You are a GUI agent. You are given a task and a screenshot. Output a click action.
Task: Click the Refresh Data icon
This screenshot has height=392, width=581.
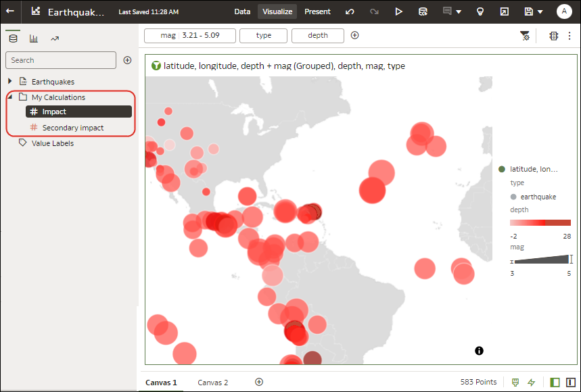coord(423,11)
